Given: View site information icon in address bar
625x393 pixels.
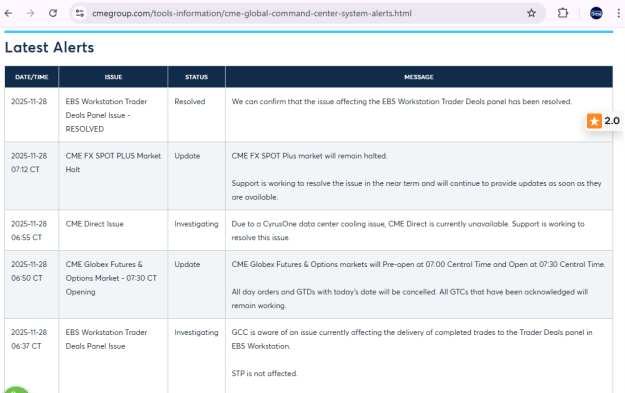Looking at the screenshot, I should (x=80, y=13).
